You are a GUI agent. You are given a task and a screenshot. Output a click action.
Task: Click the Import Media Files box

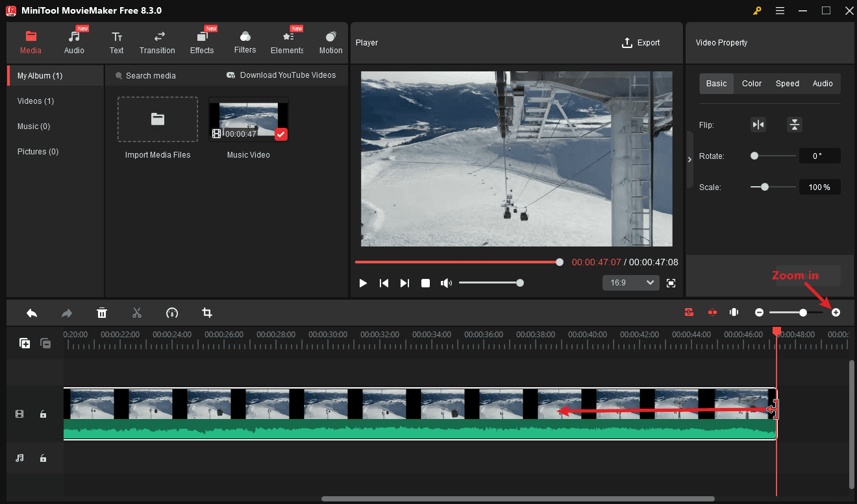pyautogui.click(x=158, y=119)
